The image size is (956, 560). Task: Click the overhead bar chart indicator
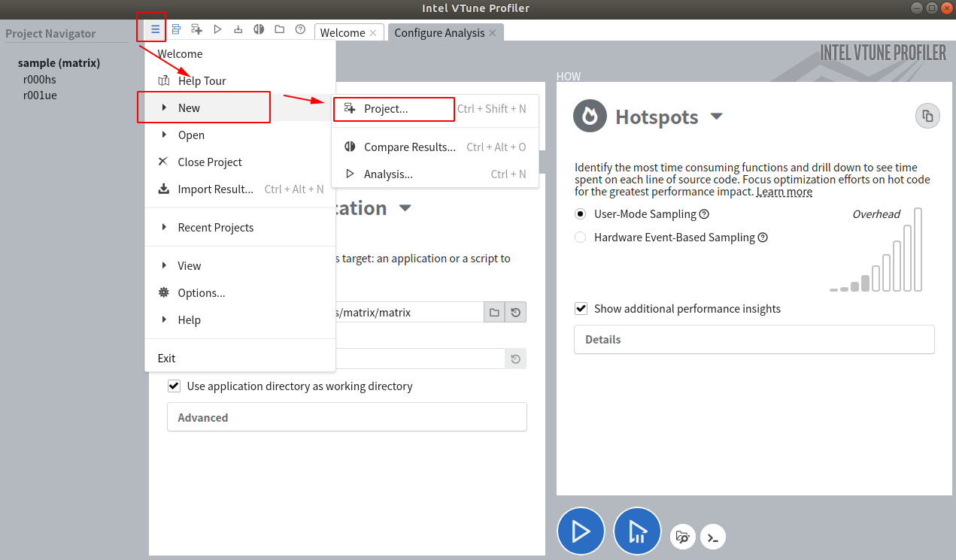tap(876, 250)
